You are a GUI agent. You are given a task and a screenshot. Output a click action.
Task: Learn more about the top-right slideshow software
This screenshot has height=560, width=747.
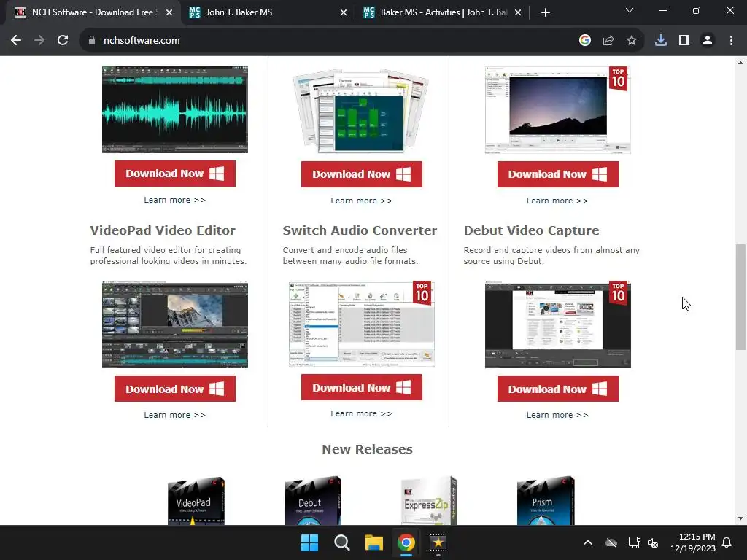click(557, 201)
